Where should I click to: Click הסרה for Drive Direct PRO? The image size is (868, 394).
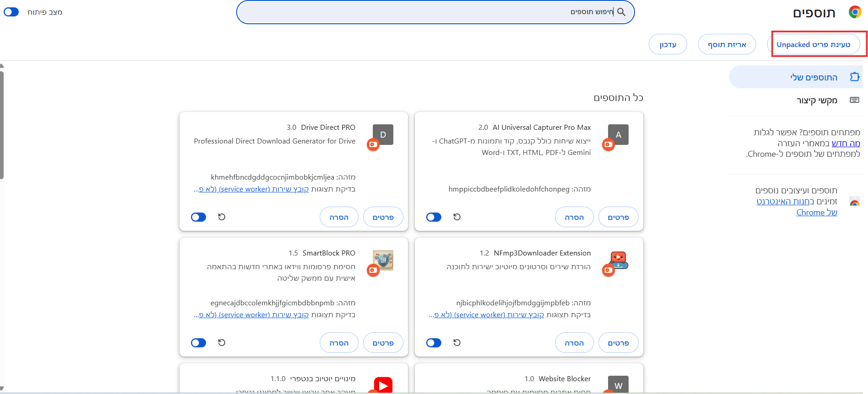(x=339, y=217)
